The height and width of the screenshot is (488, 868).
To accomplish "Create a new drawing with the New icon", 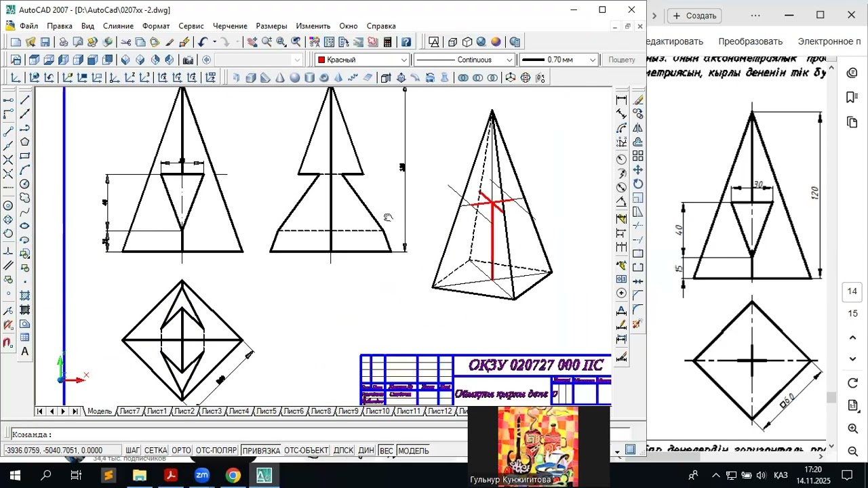I will [x=16, y=42].
